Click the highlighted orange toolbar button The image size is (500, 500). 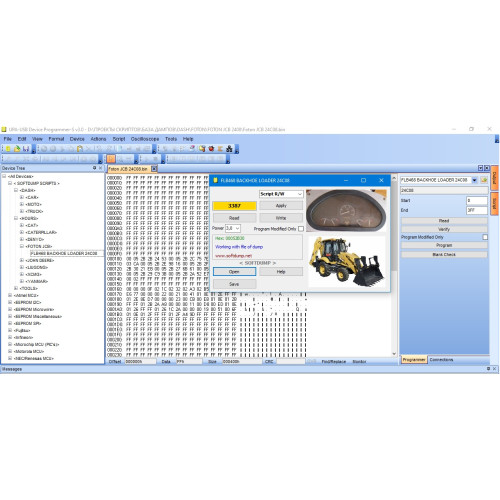pos(111,159)
